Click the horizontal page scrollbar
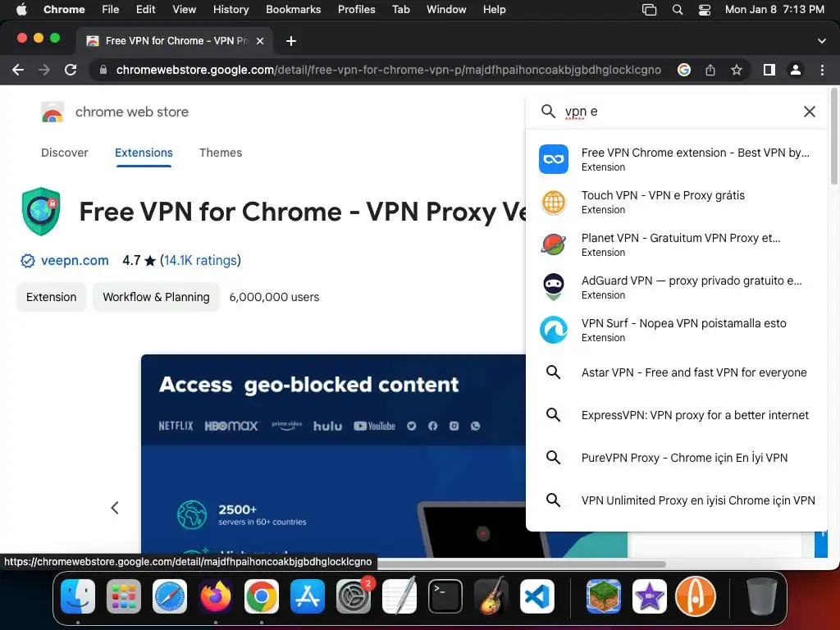 coord(522,564)
